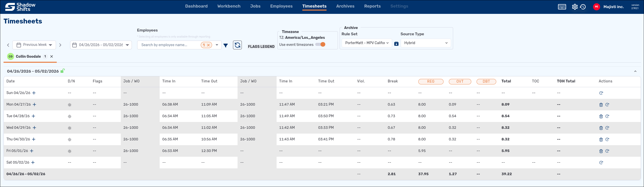This screenshot has height=187, width=644.
Task: Click the keyboard shortcuts icon in header
Action: 562,7
